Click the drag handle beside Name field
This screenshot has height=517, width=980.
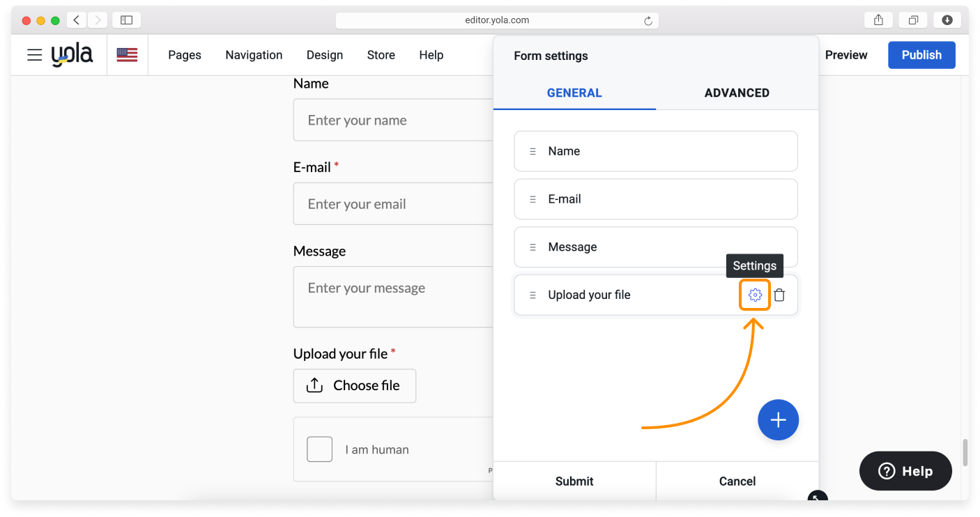pyautogui.click(x=533, y=151)
